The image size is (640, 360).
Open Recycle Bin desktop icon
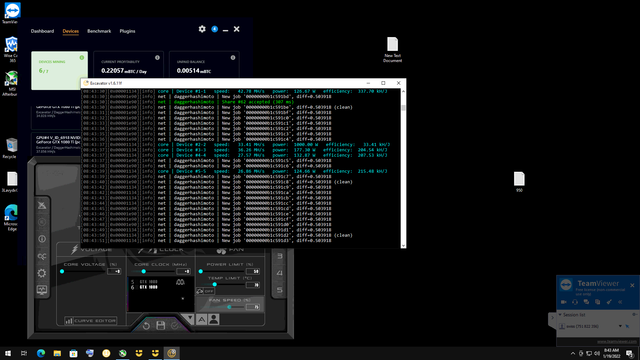(x=10, y=148)
